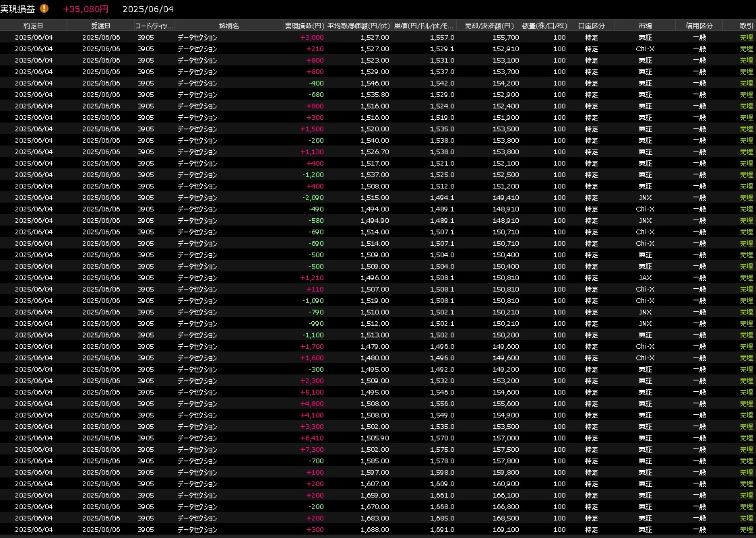The width and height of the screenshot is (756, 538).
Task: Select the 1,557.0 unit price cell
Action: [441, 37]
